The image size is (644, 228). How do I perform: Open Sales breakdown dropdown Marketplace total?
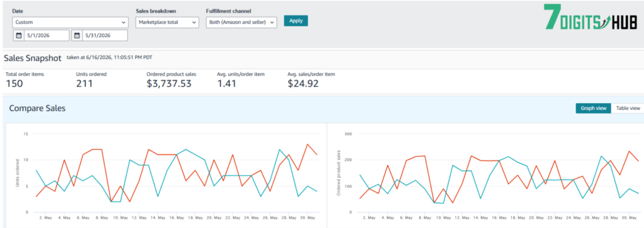pos(167,22)
